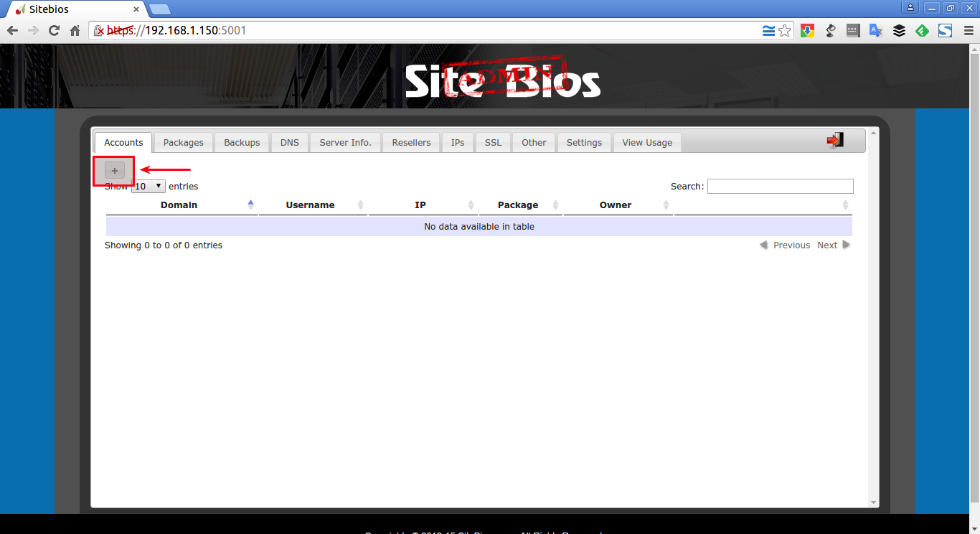Open a new browser tab
The image size is (980, 534).
pyautogui.click(x=159, y=9)
